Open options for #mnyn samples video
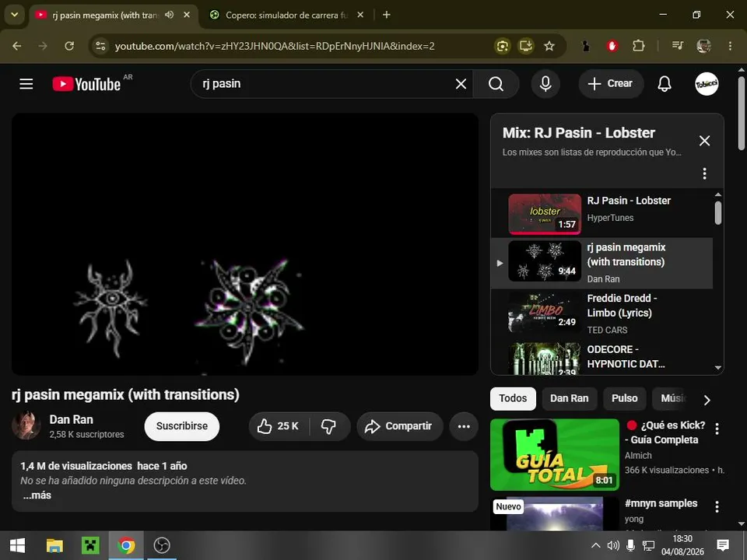Viewport: 747px width, 560px height. pos(717,506)
